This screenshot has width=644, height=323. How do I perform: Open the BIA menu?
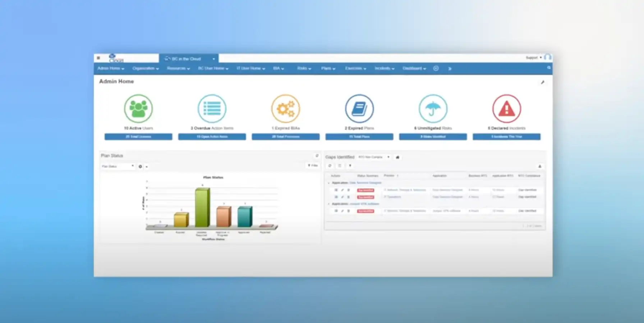coord(279,68)
